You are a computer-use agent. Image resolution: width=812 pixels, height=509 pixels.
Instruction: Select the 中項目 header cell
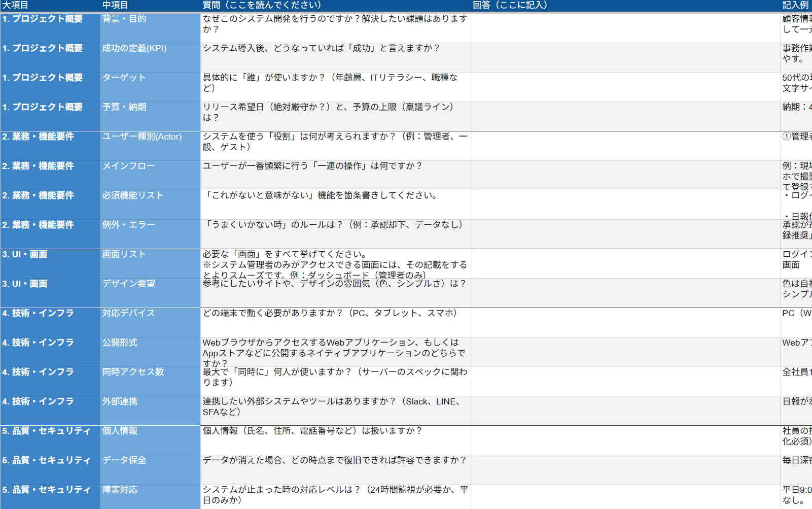tap(150, 5)
